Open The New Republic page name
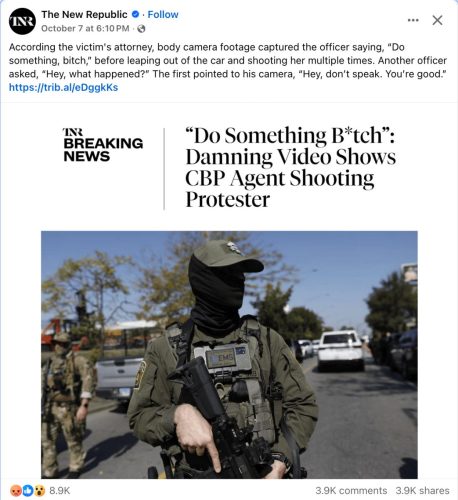The width and height of the screenshot is (458, 500). [x=84, y=15]
